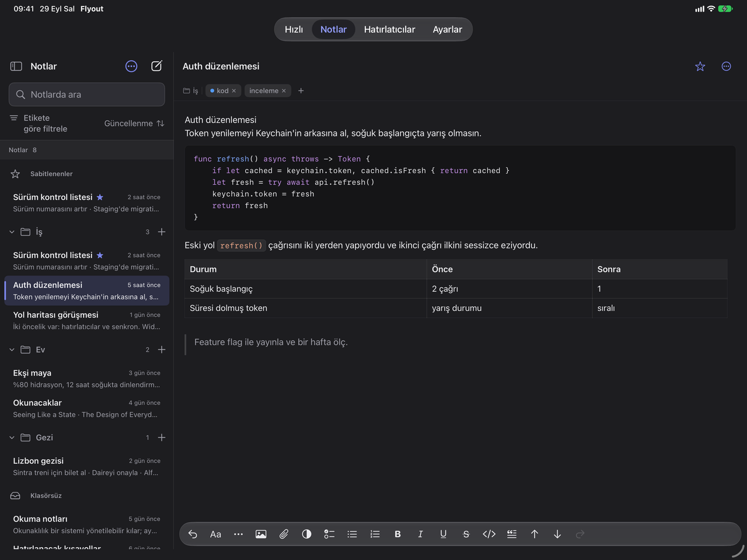
Task: Move the block down with arrow icon
Action: click(x=557, y=534)
